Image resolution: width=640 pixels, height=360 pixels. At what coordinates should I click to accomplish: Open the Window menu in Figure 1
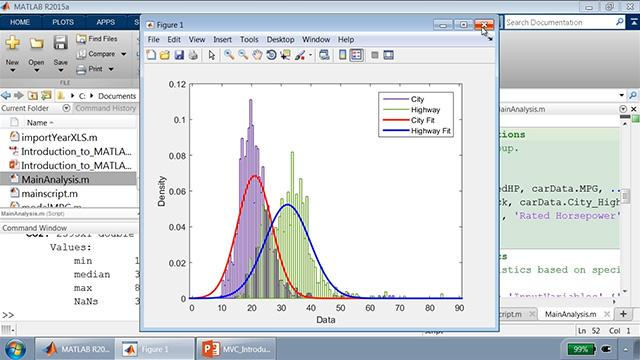pos(316,40)
